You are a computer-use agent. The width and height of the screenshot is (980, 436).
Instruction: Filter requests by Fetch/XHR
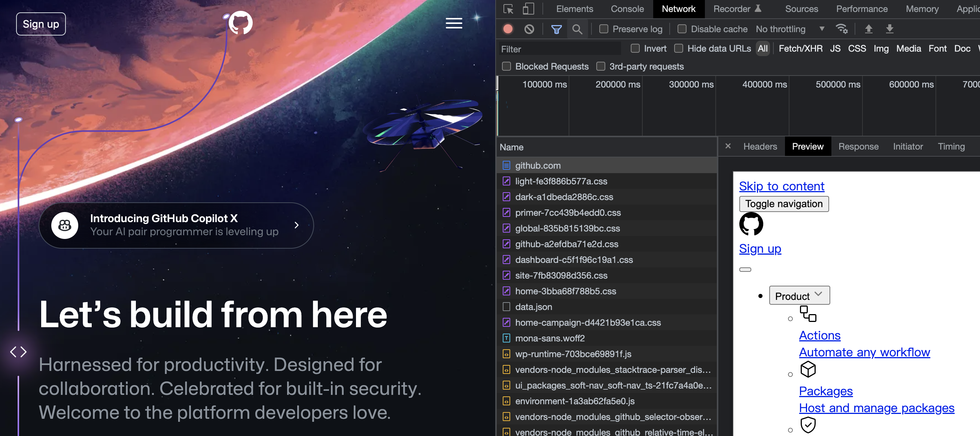[800, 49]
